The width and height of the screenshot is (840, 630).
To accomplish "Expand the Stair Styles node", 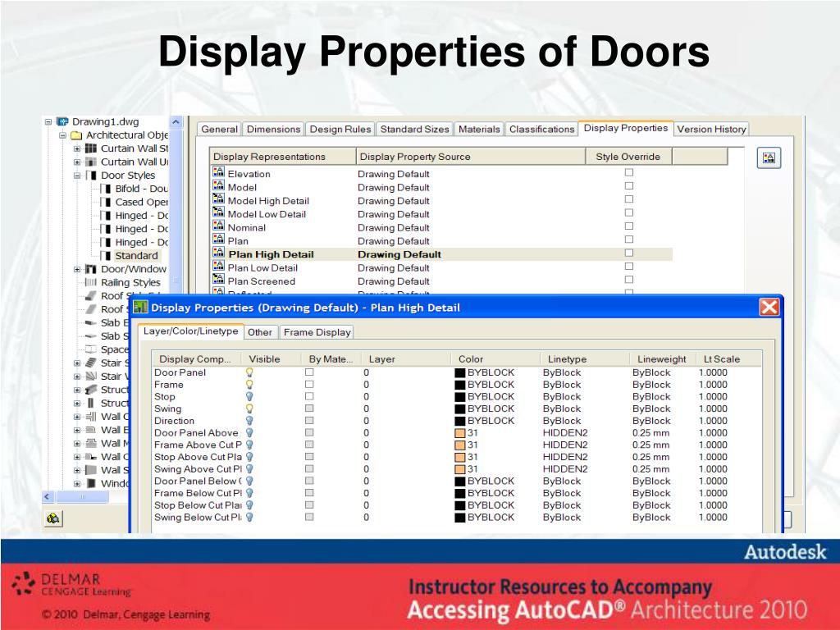I will (76, 363).
